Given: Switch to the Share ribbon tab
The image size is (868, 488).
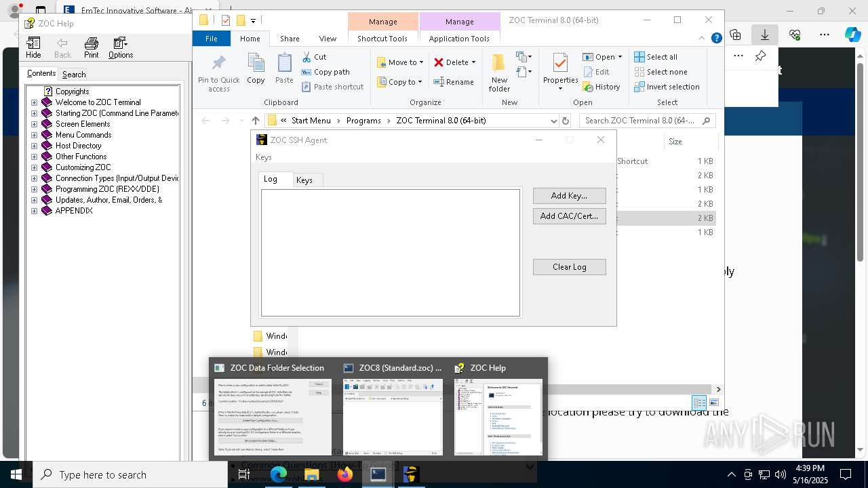Looking at the screenshot, I should [290, 39].
